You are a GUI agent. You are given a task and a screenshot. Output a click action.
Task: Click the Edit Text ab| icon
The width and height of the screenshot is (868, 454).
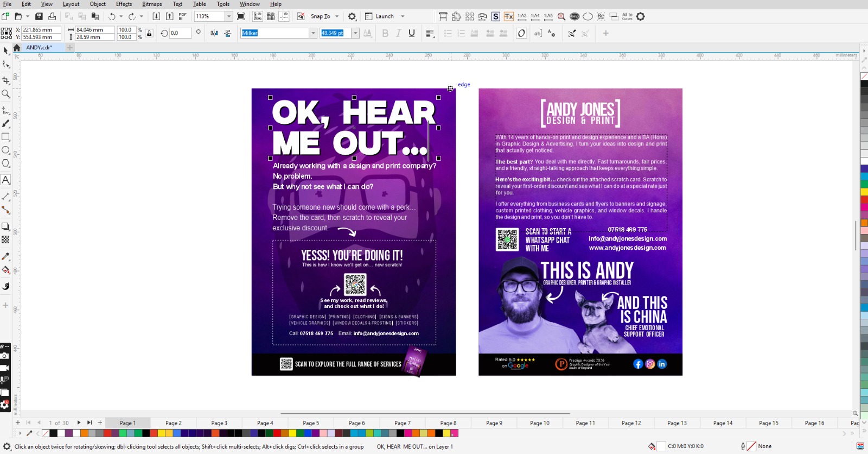pyautogui.click(x=538, y=33)
